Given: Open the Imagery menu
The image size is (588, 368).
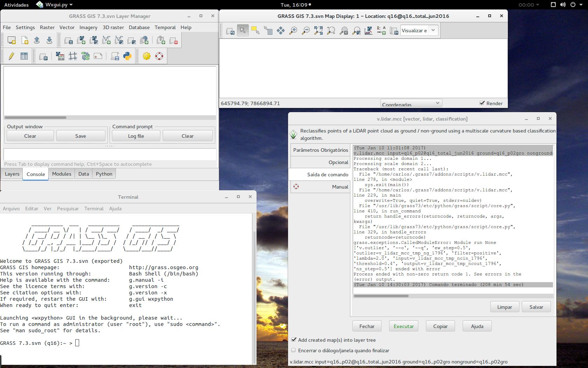Looking at the screenshot, I should point(88,27).
